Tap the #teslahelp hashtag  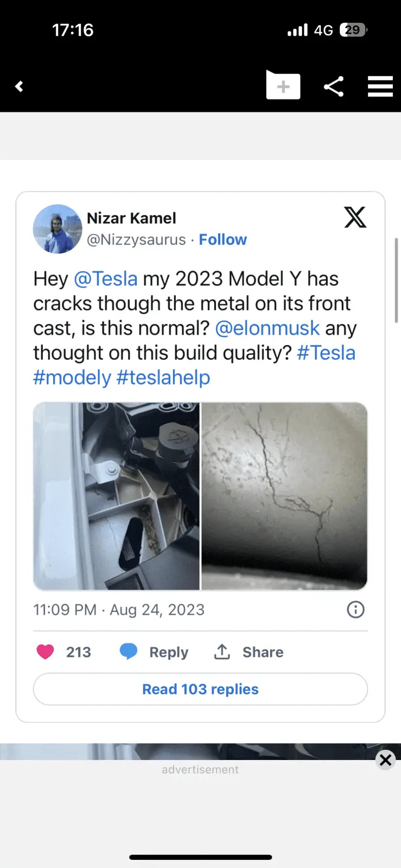coord(163,378)
